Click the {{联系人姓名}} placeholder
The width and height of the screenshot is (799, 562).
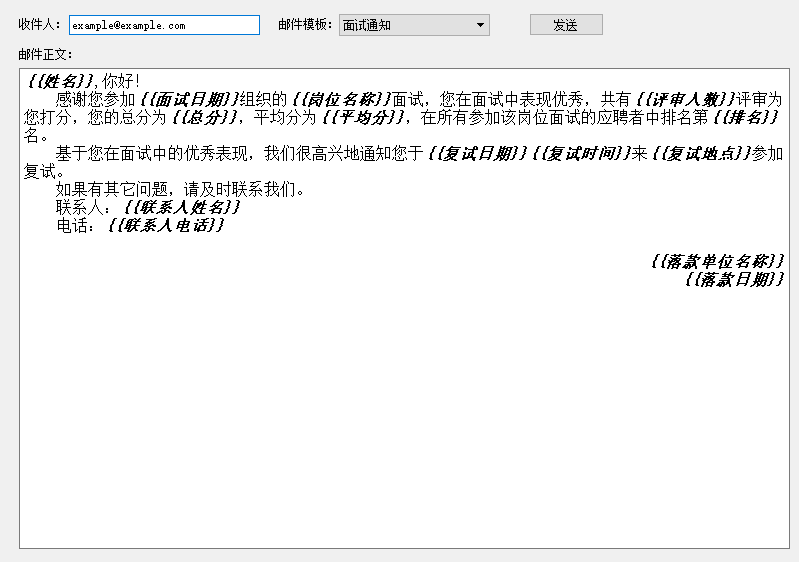click(x=182, y=207)
